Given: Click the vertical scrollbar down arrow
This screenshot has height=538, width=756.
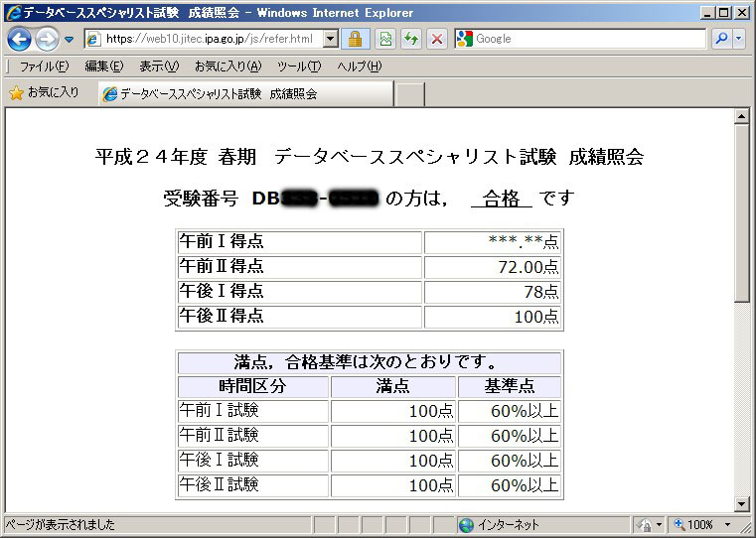Looking at the screenshot, I should coord(741,504).
